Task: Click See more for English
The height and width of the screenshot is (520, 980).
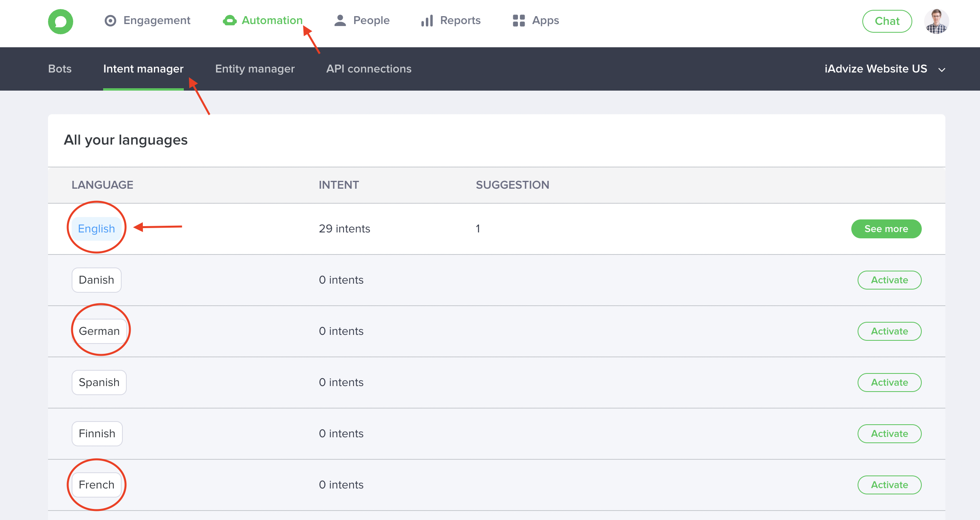Action: tap(886, 229)
